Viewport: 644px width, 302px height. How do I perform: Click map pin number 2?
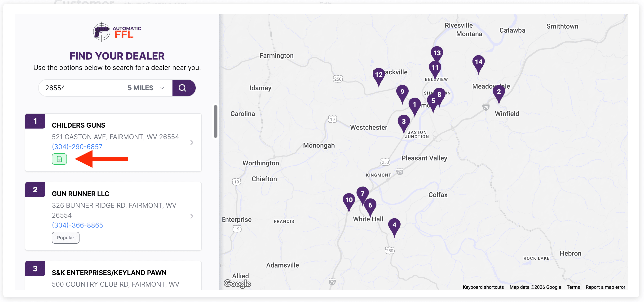click(x=498, y=92)
